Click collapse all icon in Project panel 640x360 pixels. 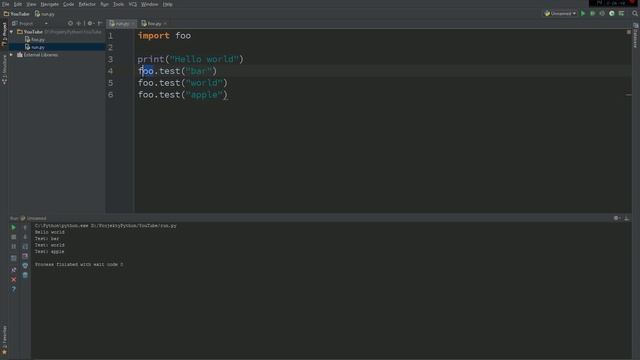pyautogui.click(x=79, y=24)
